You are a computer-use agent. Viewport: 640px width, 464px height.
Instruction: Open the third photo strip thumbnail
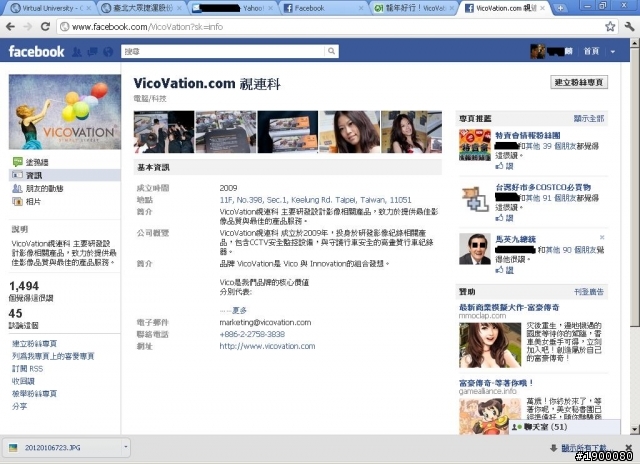coord(288,132)
